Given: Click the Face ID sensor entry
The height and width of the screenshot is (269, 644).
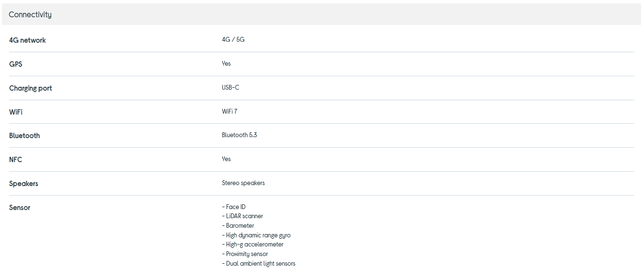Looking at the screenshot, I should pos(235,207).
